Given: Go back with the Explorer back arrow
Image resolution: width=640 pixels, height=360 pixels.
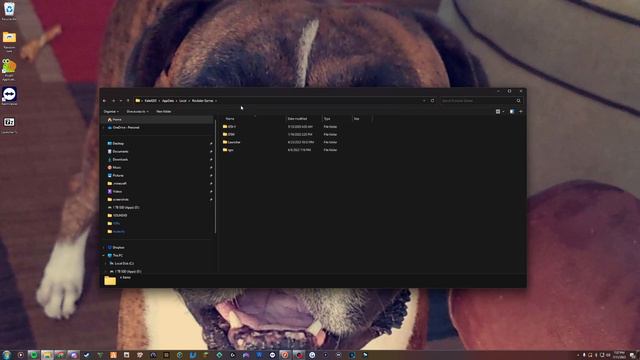Looking at the screenshot, I should pyautogui.click(x=105, y=101).
